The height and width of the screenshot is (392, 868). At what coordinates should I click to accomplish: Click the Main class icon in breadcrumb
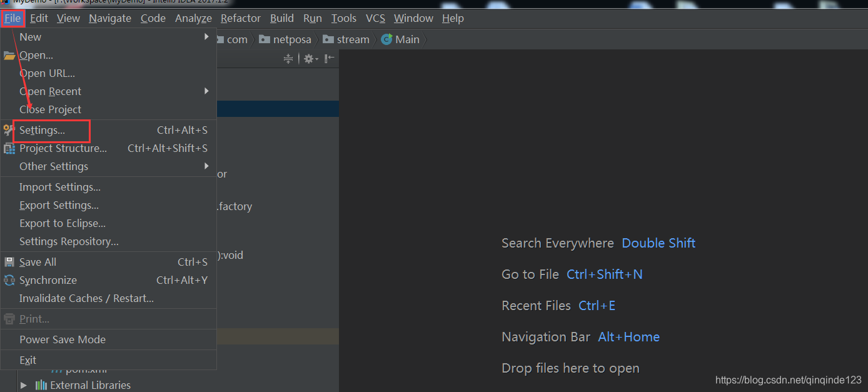click(386, 39)
